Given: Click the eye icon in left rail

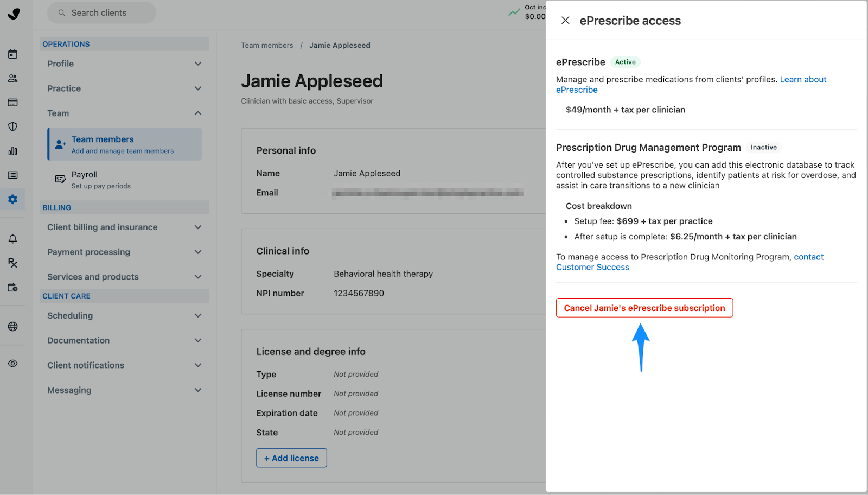Looking at the screenshot, I should click(x=13, y=364).
